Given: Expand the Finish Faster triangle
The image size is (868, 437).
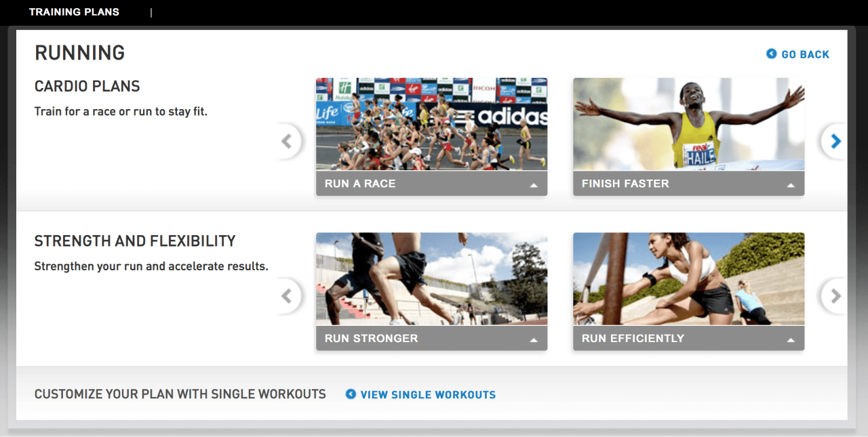Looking at the screenshot, I should 791,185.
